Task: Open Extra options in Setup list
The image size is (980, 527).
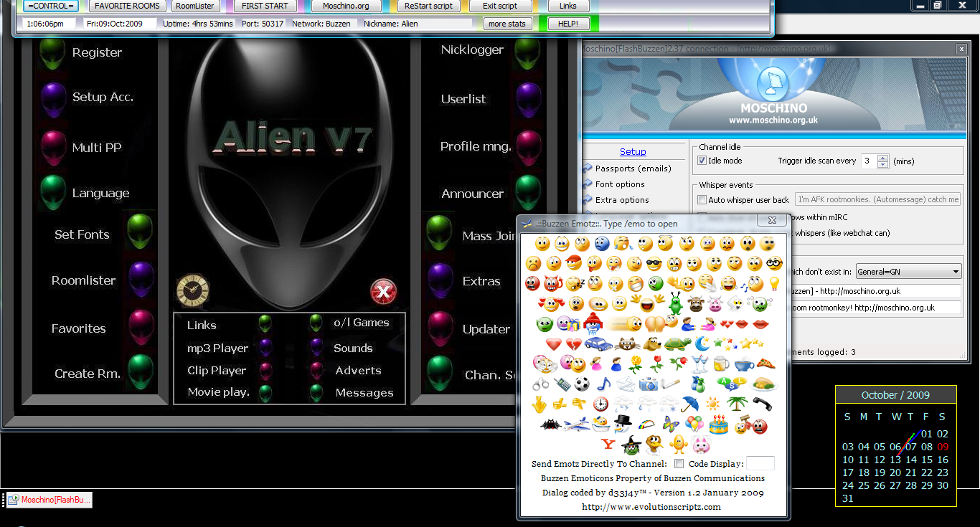Action: coord(622,200)
